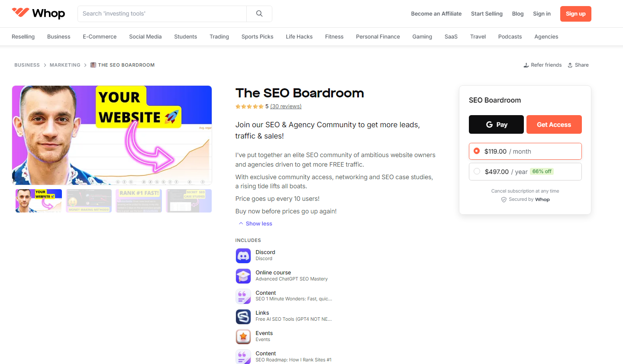623x364 pixels.
Task: Click the search magnifier icon
Action: (x=259, y=14)
